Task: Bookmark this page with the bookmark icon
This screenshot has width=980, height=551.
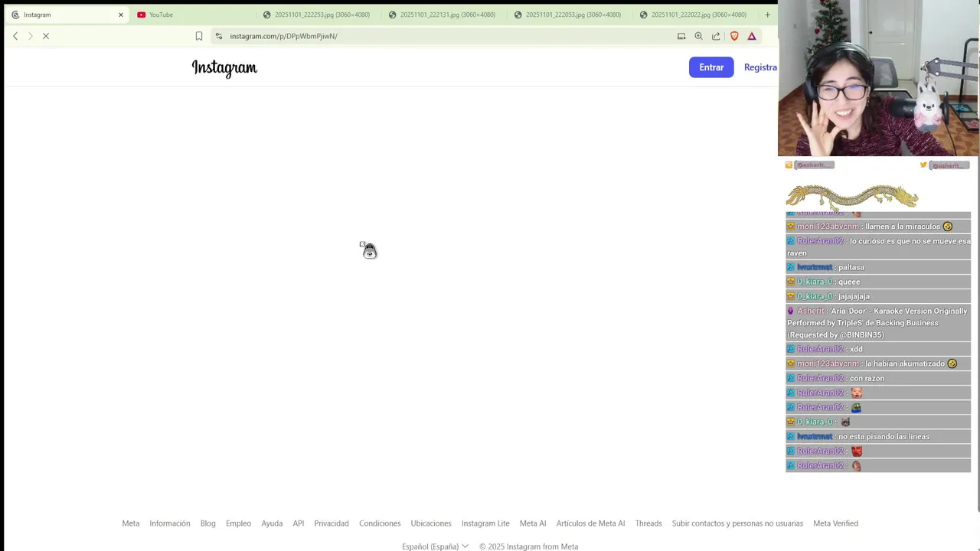Action: pos(199,36)
